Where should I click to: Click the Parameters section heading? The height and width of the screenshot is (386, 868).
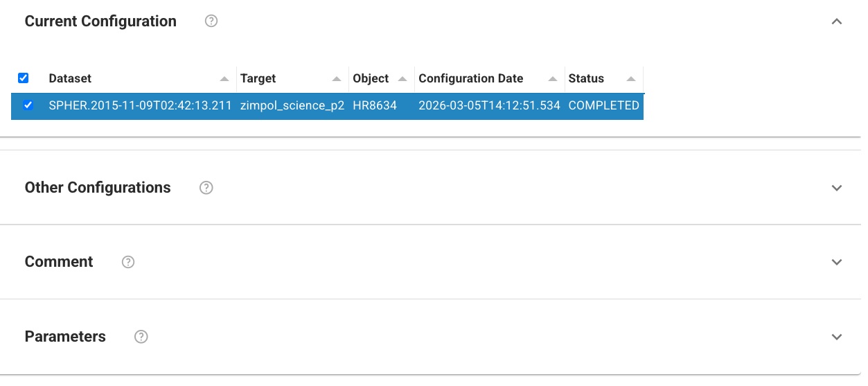click(65, 337)
